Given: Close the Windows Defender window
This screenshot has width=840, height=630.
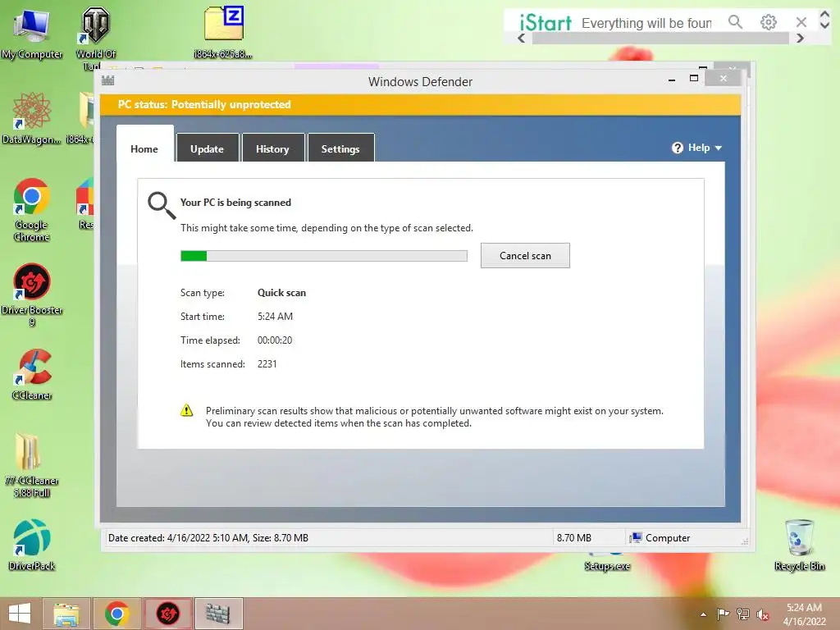Looking at the screenshot, I should (x=724, y=78).
